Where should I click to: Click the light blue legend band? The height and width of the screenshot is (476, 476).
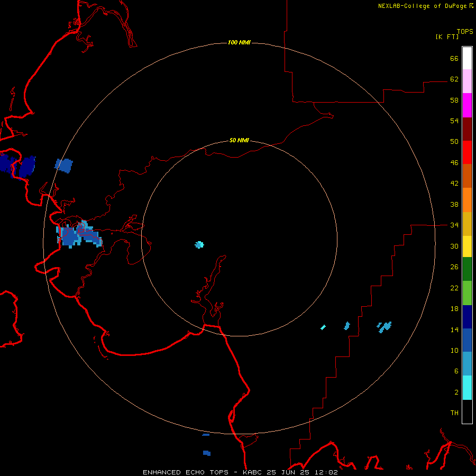coord(467,364)
